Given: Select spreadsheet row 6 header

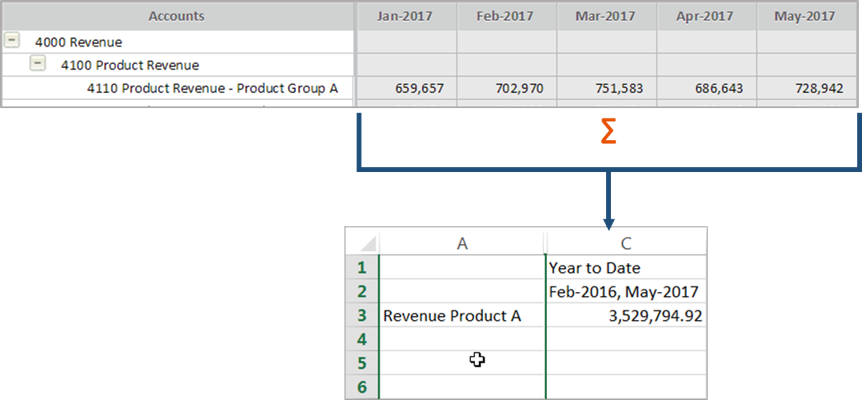Looking at the screenshot, I should pyautogui.click(x=362, y=387).
